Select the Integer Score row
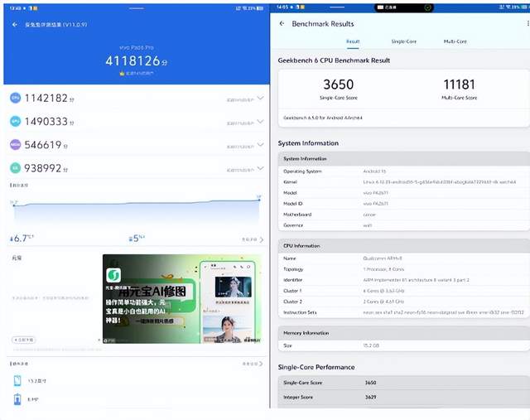 pyautogui.click(x=403, y=398)
